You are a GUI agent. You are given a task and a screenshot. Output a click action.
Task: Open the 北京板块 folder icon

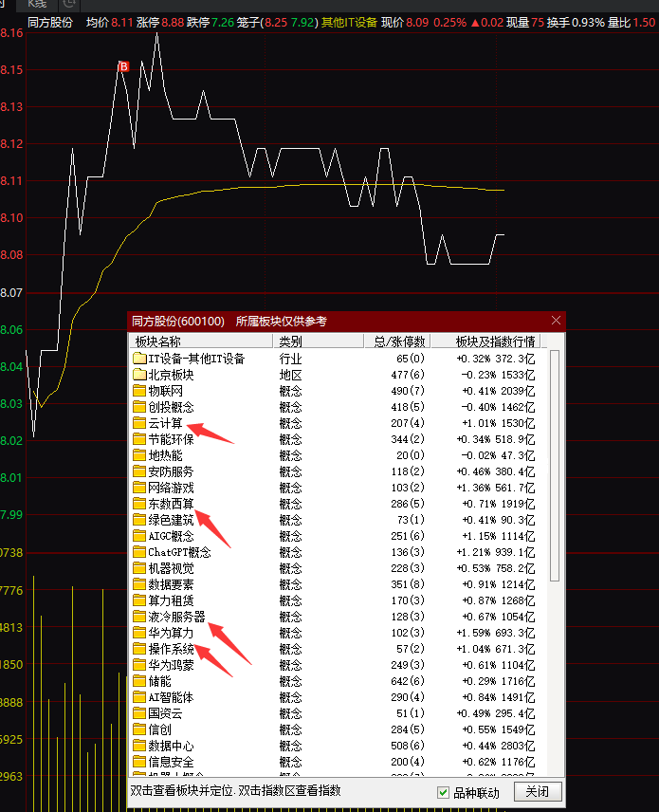point(139,375)
